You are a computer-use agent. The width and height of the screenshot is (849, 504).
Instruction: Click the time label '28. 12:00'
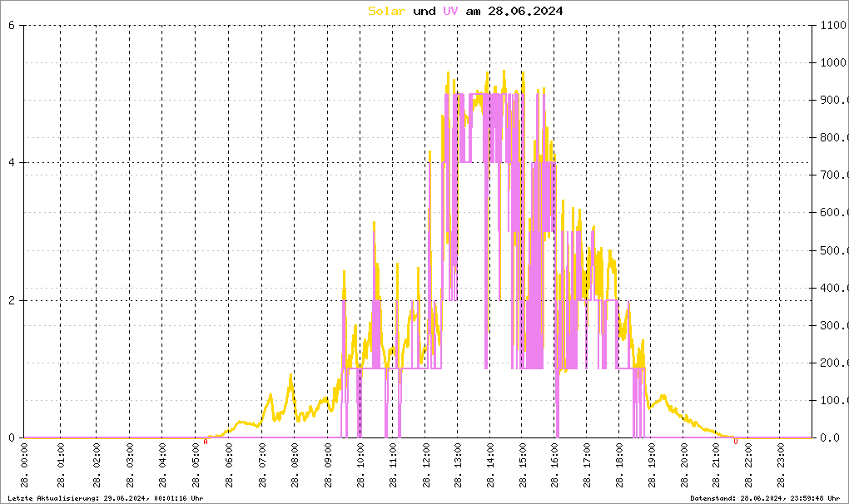tap(426, 466)
